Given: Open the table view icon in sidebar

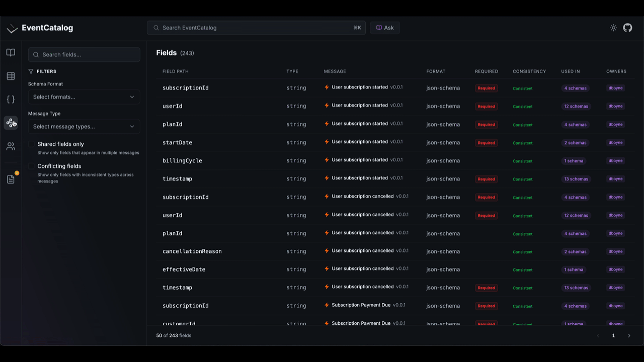Looking at the screenshot, I should tap(11, 76).
